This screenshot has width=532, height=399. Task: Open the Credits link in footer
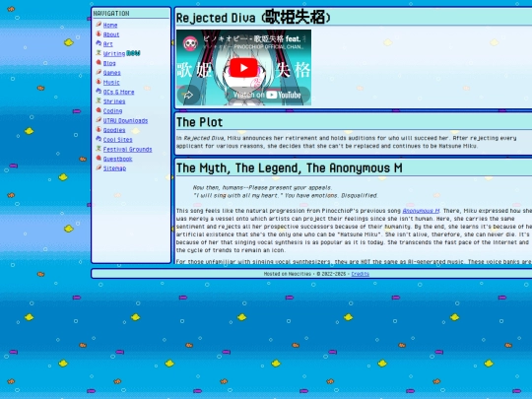360,274
